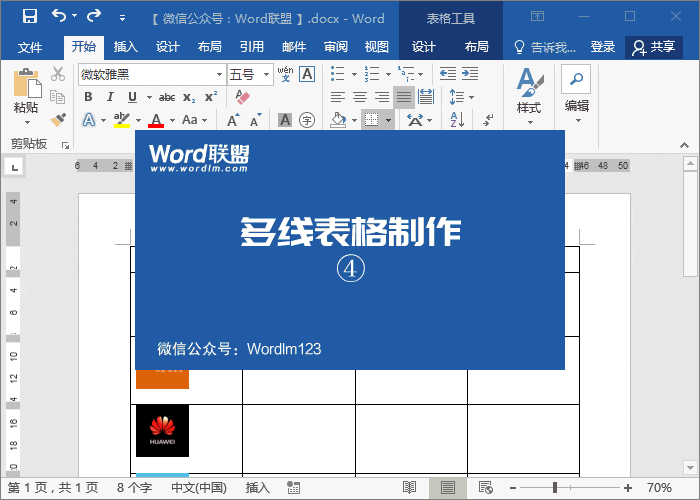
Task: Switch to the 审阅 tab
Action: (335, 47)
